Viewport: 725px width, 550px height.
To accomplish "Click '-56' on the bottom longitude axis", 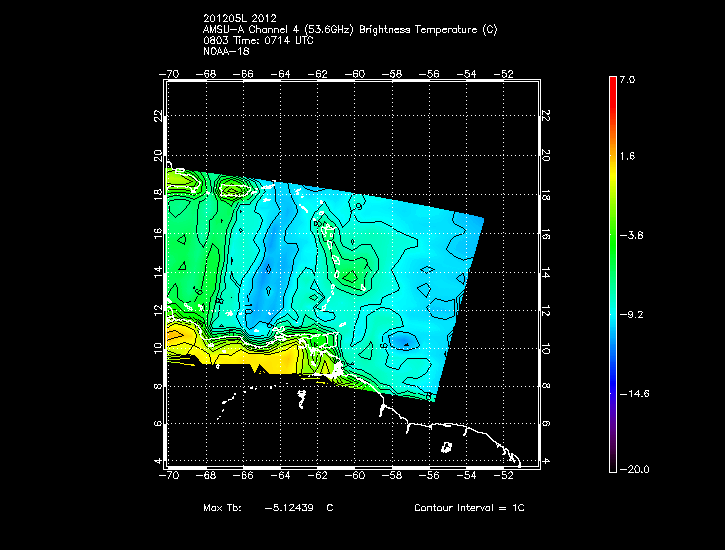I will tap(429, 476).
